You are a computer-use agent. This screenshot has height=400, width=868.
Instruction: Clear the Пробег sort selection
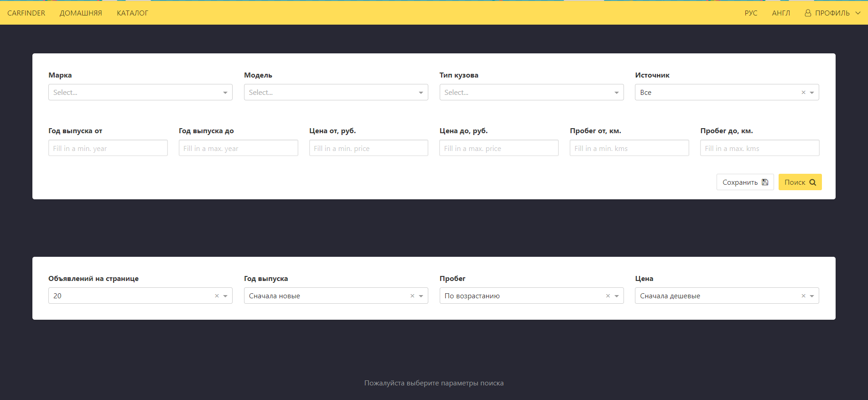click(x=608, y=296)
